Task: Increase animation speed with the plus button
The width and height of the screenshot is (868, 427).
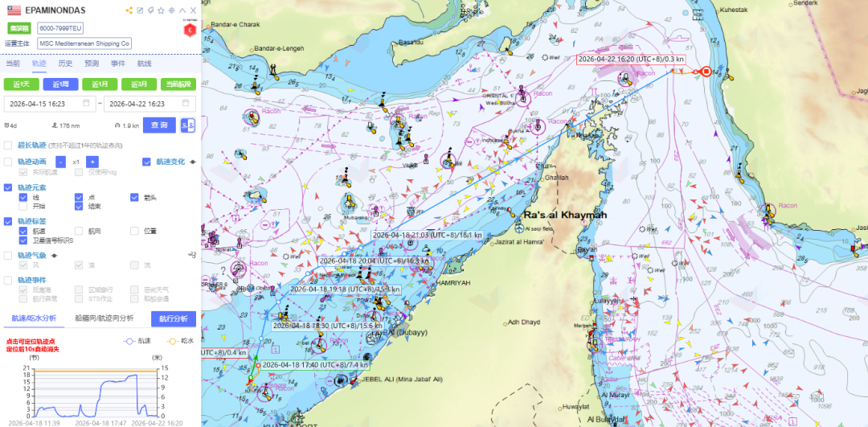Action: pyautogui.click(x=92, y=162)
